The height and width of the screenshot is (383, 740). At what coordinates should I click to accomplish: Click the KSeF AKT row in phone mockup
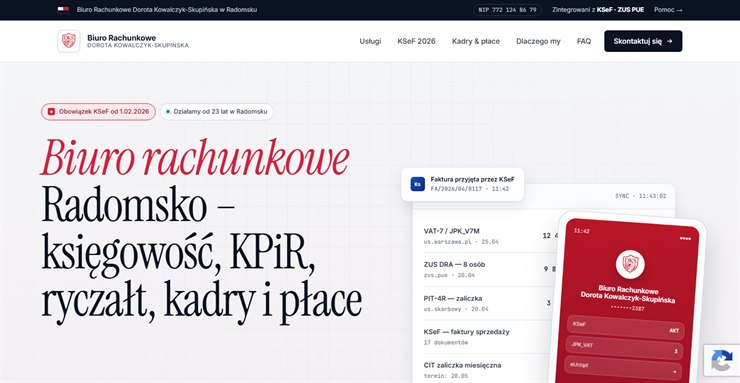click(x=625, y=327)
